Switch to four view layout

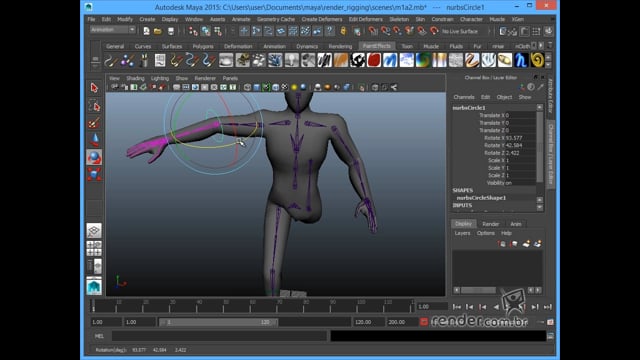(94, 248)
